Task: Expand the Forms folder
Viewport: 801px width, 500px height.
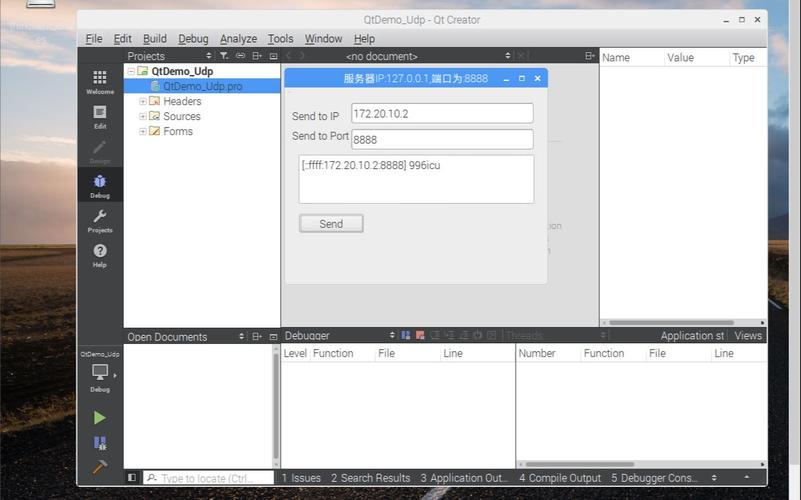Action: (x=143, y=131)
